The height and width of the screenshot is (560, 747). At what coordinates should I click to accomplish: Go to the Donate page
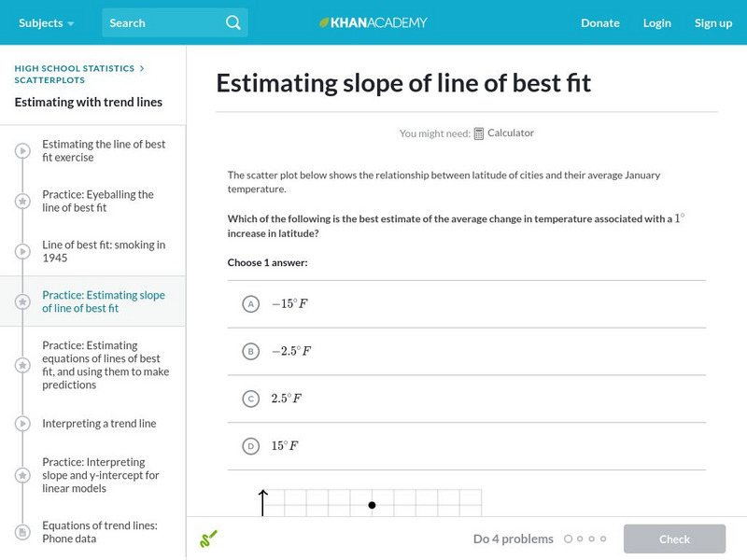(x=599, y=22)
